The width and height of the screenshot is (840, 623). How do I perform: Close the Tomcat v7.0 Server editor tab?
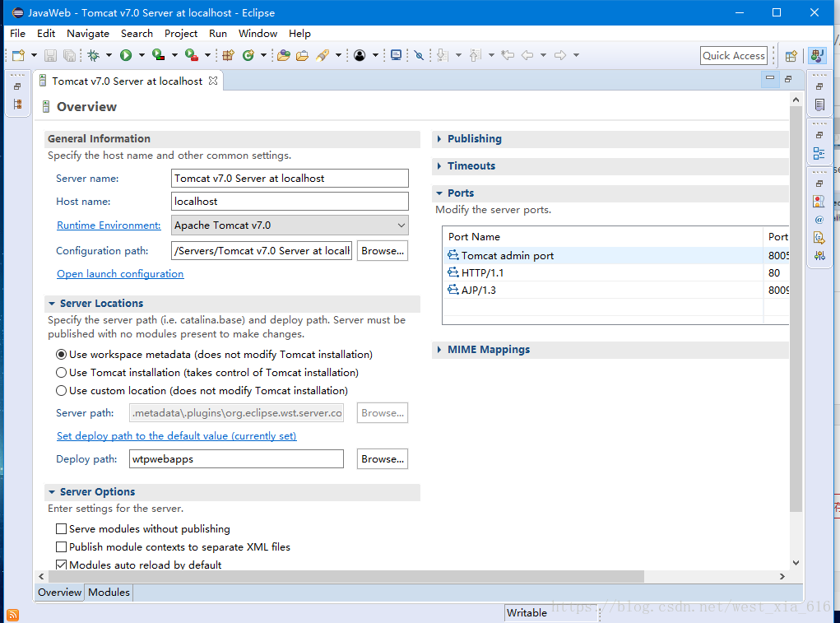pyautogui.click(x=213, y=81)
